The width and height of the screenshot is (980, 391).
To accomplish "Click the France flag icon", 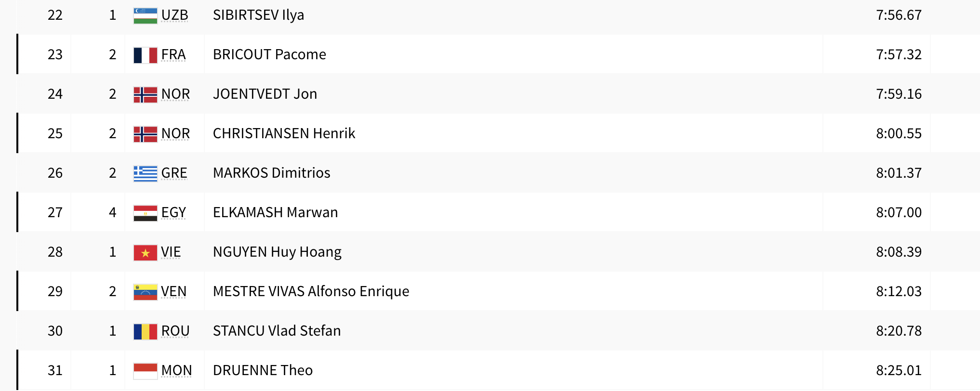I will (x=145, y=55).
